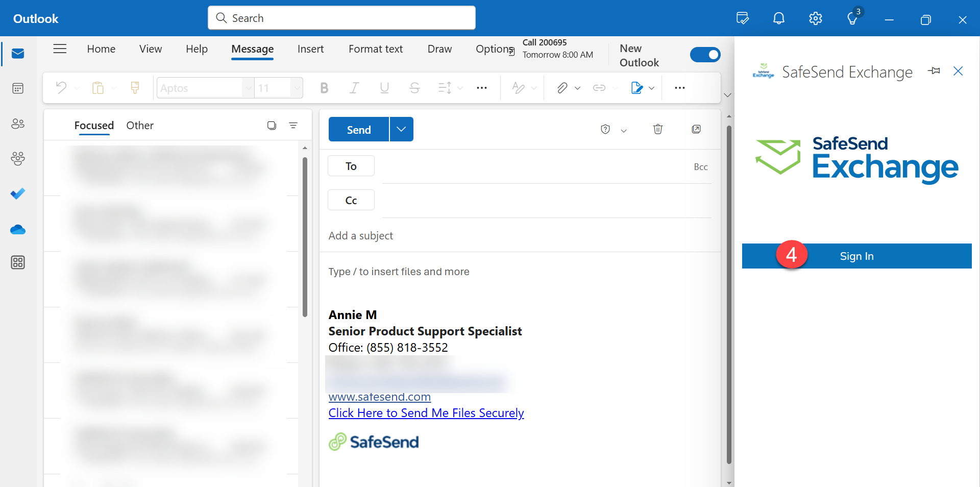
Task: Toggle Underline formatting
Action: point(384,88)
